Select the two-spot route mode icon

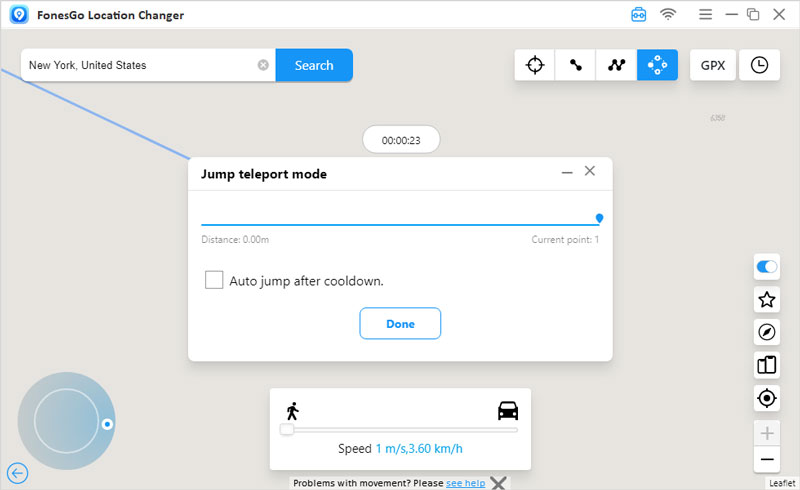tap(576, 65)
